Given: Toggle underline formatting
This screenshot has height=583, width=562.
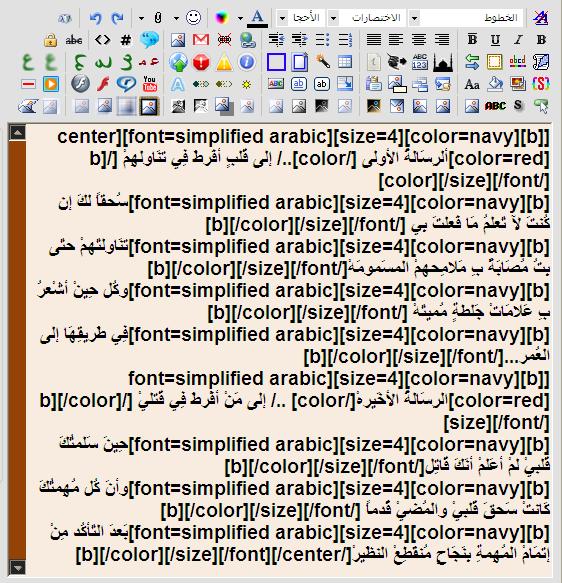Looking at the screenshot, I should [495, 40].
